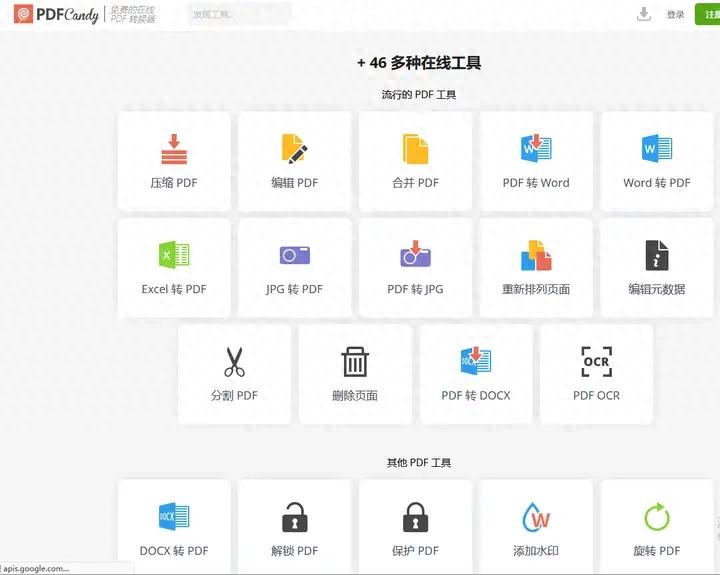Click the PDFCandy swirl logo icon
This screenshot has width=720, height=575.
coord(23,14)
